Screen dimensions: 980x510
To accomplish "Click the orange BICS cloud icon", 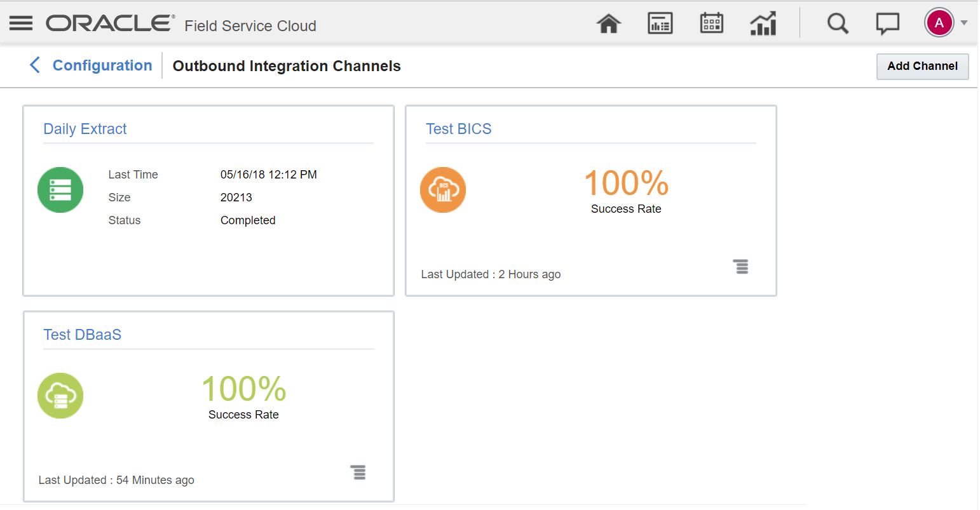I will 443,190.
